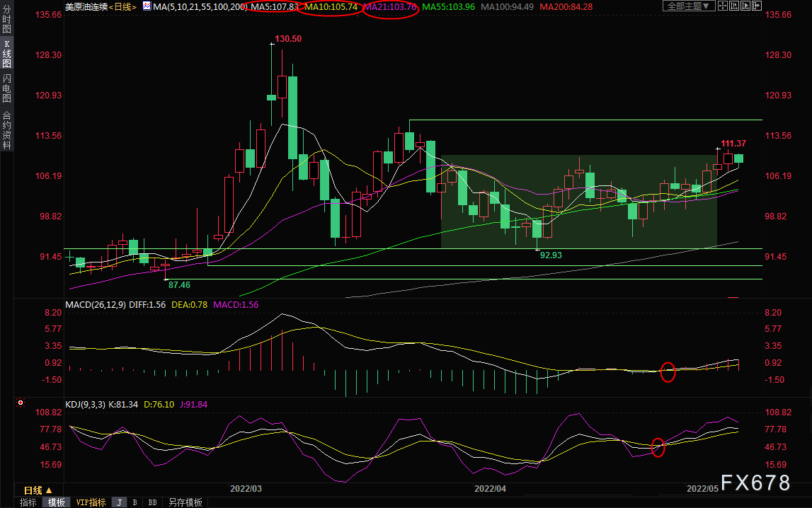The image size is (812, 508).
Task: Toggle the J template button
Action: pos(120,502)
